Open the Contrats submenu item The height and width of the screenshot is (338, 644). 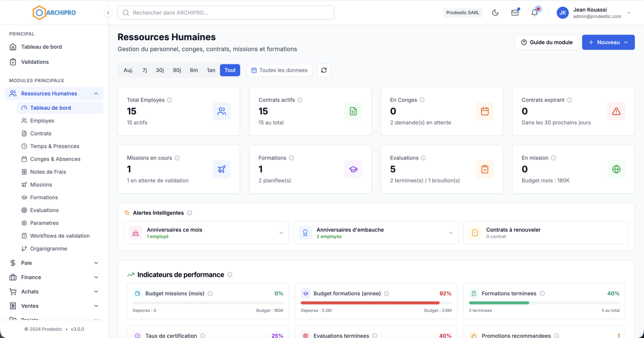point(60,133)
